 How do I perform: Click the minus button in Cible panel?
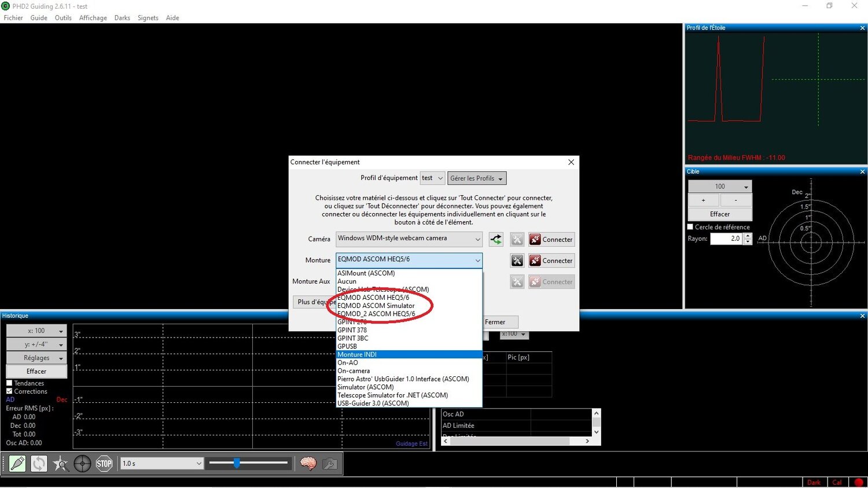736,200
